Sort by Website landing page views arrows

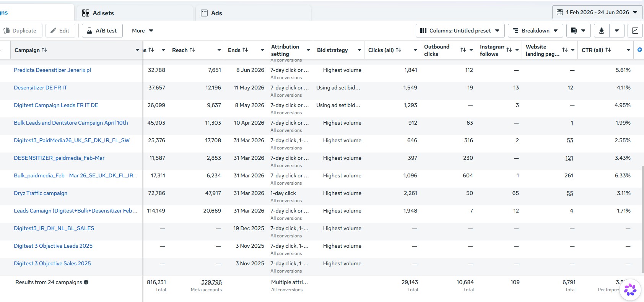pos(565,50)
